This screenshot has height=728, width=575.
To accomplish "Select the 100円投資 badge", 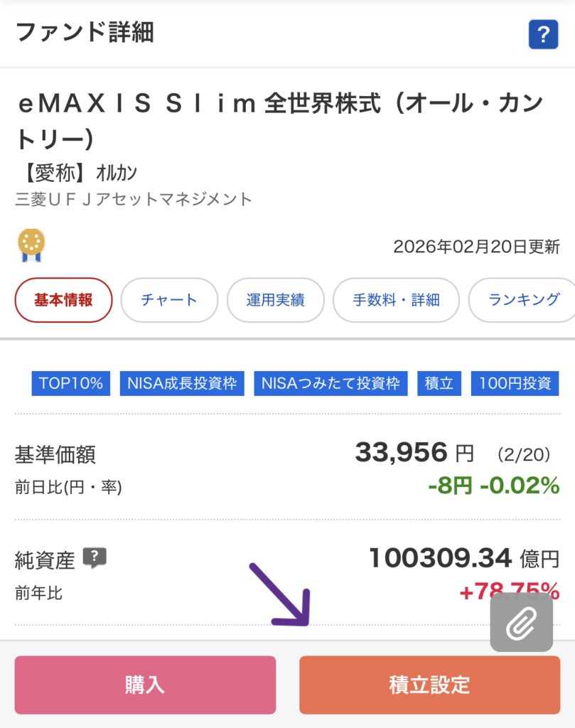I will pos(515,383).
